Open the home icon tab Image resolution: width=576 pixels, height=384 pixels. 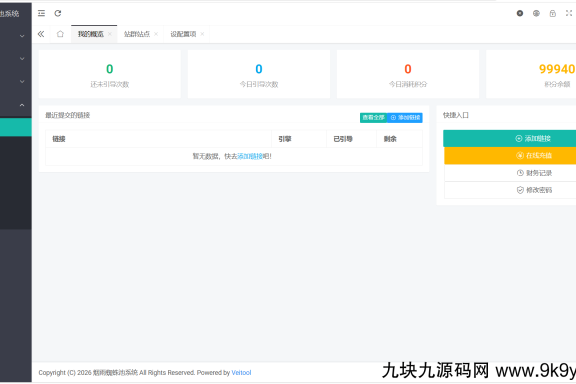tap(60, 34)
